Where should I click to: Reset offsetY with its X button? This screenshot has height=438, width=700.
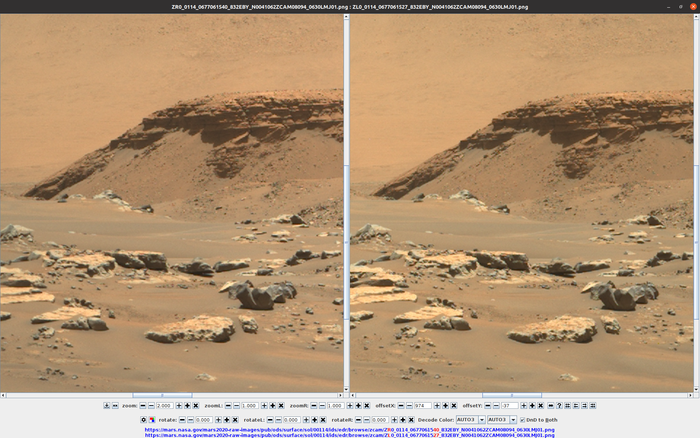pyautogui.click(x=541, y=406)
